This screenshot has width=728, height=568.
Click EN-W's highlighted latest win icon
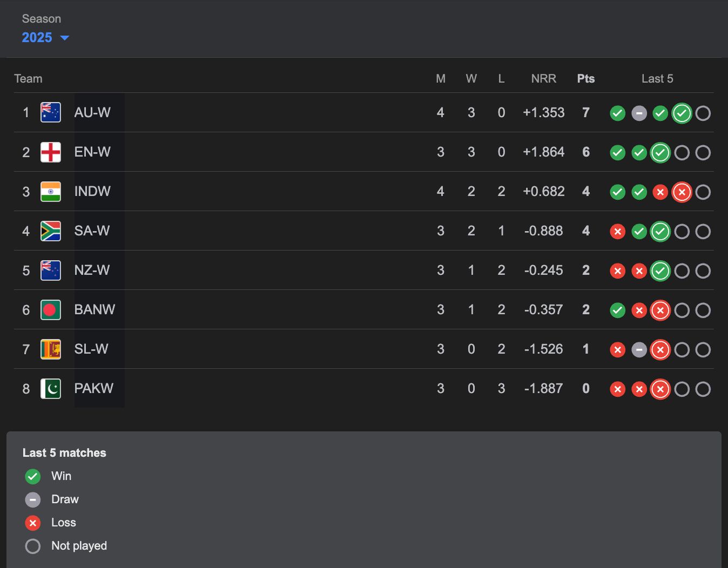coord(660,153)
